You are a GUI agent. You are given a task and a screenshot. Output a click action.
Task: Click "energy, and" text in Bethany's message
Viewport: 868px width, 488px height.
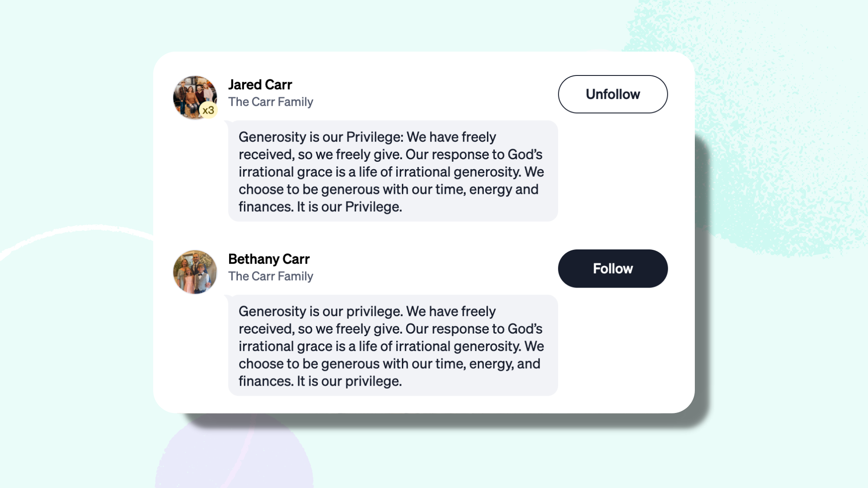(x=505, y=364)
